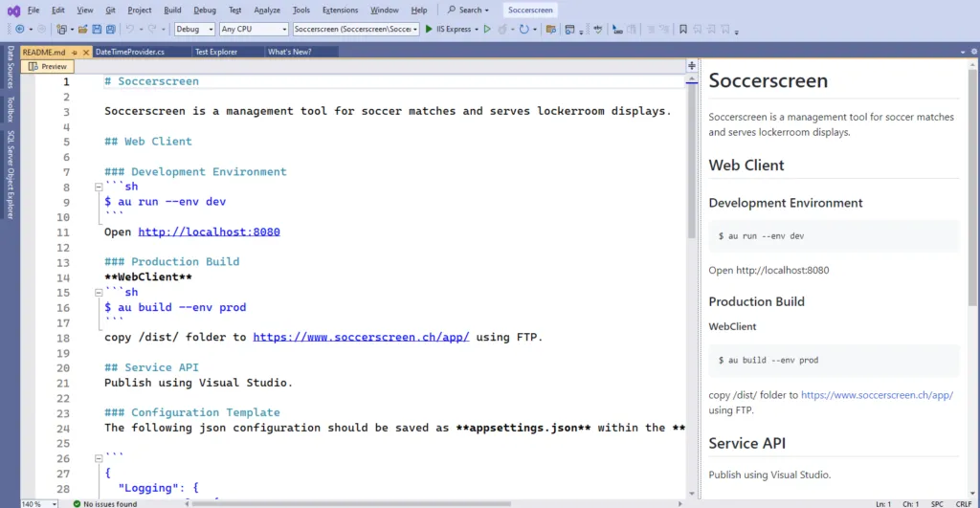The image size is (980, 508).
Task: Click the SPC indentation indicator
Action: pyautogui.click(x=937, y=503)
